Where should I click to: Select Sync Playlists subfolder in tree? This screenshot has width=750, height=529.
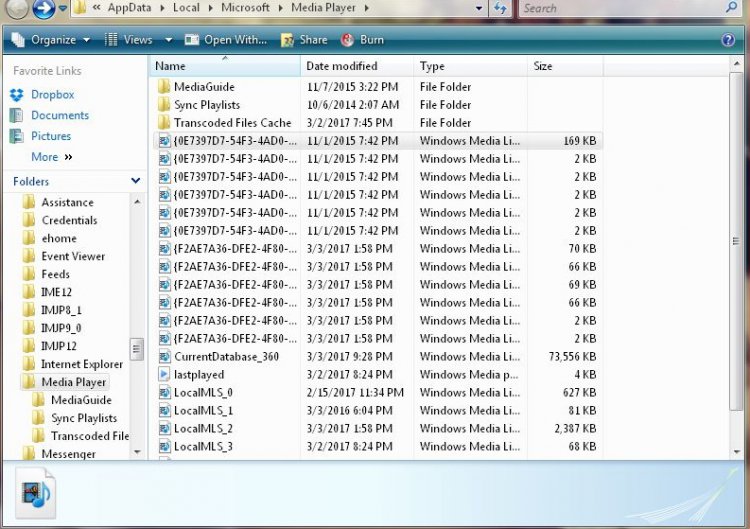pos(84,418)
